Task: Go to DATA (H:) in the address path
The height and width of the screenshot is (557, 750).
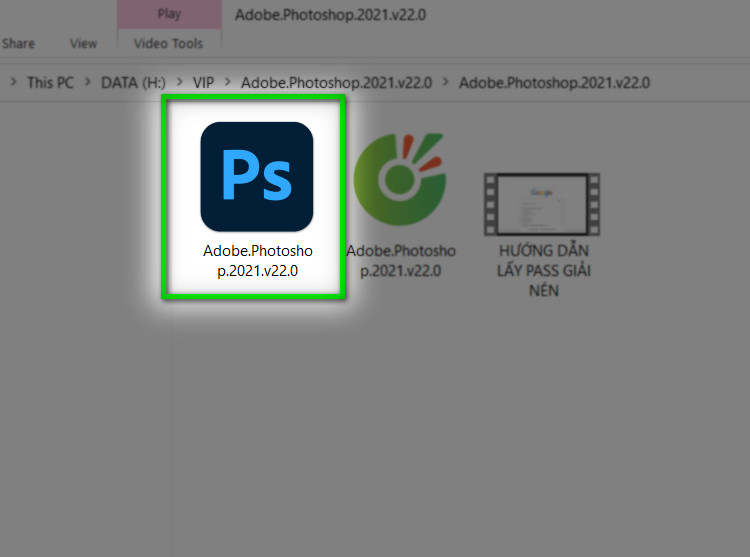Action: tap(133, 82)
